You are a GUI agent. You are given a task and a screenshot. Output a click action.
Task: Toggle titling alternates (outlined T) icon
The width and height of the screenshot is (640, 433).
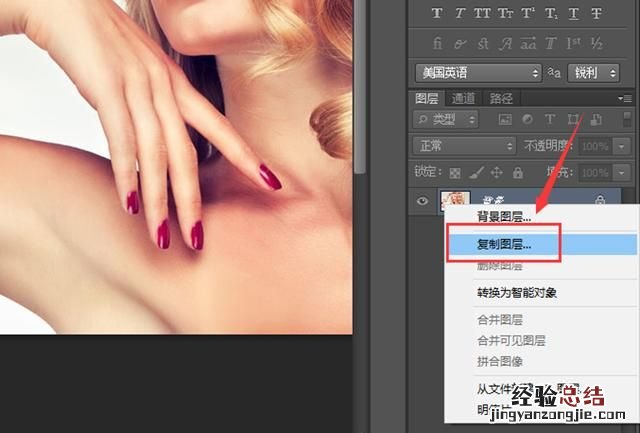(x=551, y=43)
